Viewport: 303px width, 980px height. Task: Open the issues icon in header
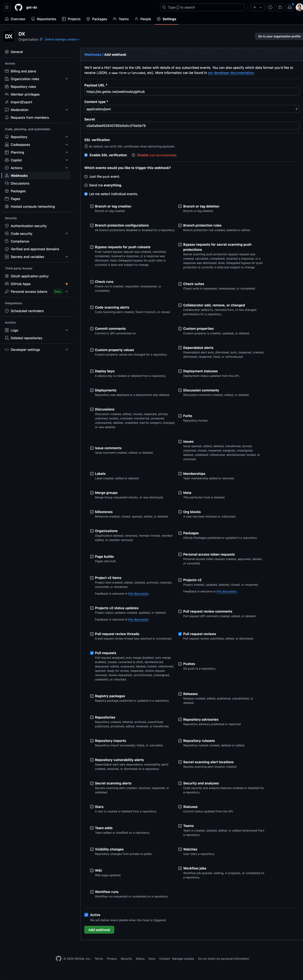coord(270,7)
